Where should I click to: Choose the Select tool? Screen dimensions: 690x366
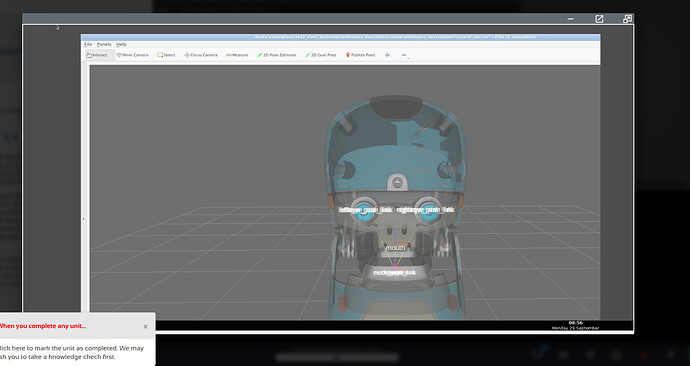(166, 55)
